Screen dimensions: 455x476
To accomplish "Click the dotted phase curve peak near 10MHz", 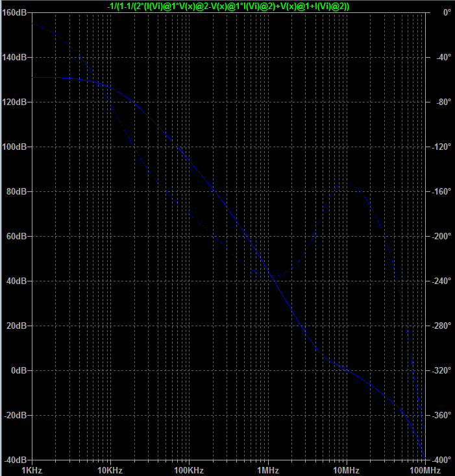I will [346, 182].
